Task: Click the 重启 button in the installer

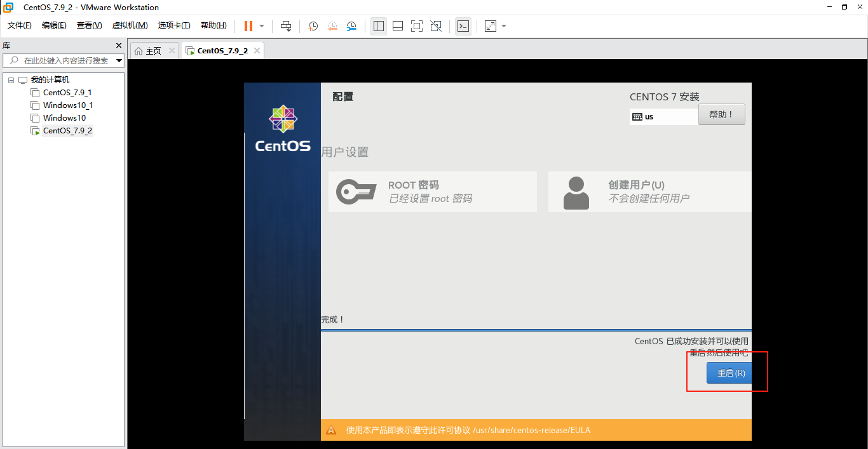Action: [729, 373]
